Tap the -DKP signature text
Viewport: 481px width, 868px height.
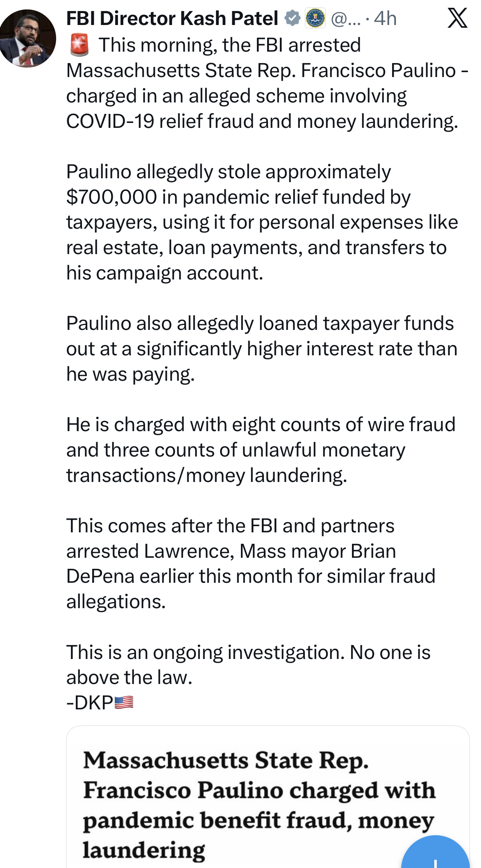[x=90, y=703]
